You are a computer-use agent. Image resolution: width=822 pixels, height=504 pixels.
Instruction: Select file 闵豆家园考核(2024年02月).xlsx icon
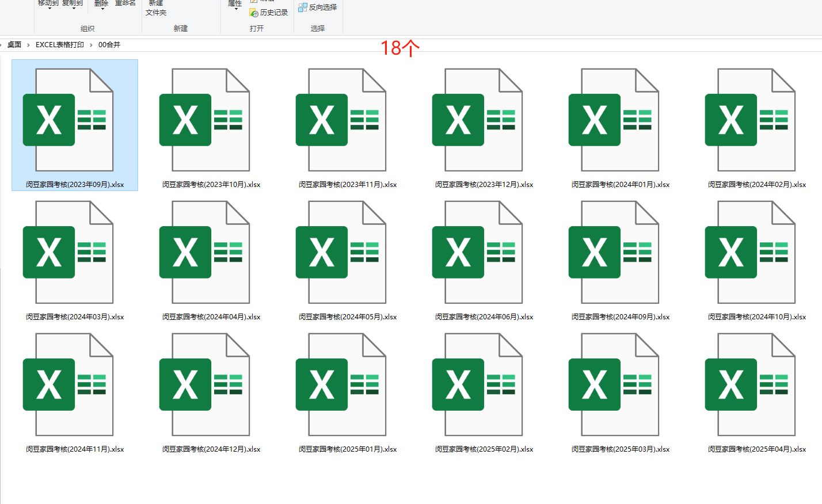pyautogui.click(x=750, y=120)
